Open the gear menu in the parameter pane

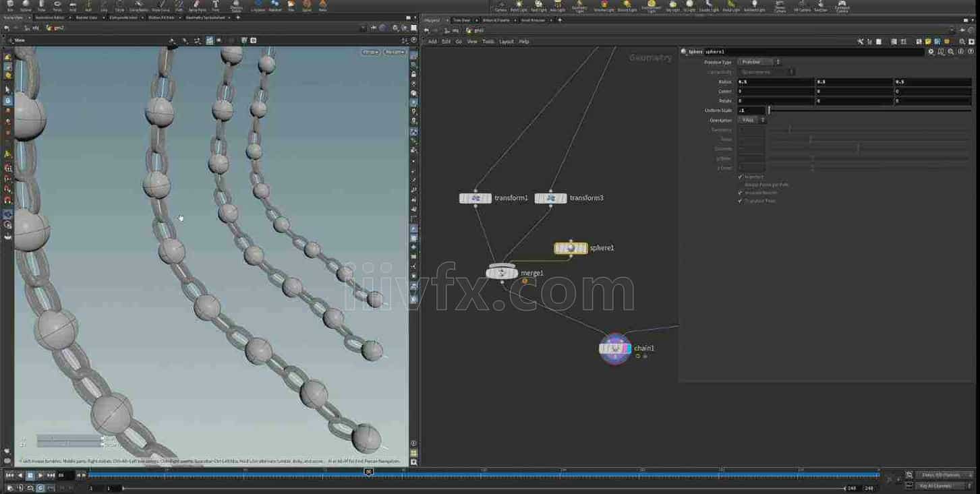tap(930, 51)
